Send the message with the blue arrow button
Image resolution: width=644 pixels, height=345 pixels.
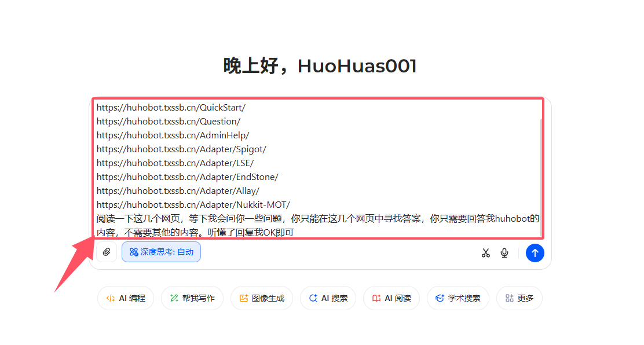(535, 253)
